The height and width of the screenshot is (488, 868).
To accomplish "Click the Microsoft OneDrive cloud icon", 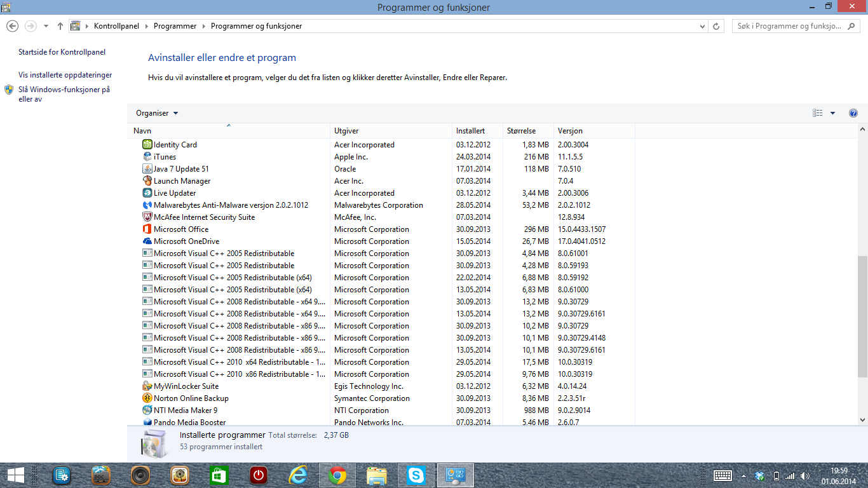I will tap(147, 241).
